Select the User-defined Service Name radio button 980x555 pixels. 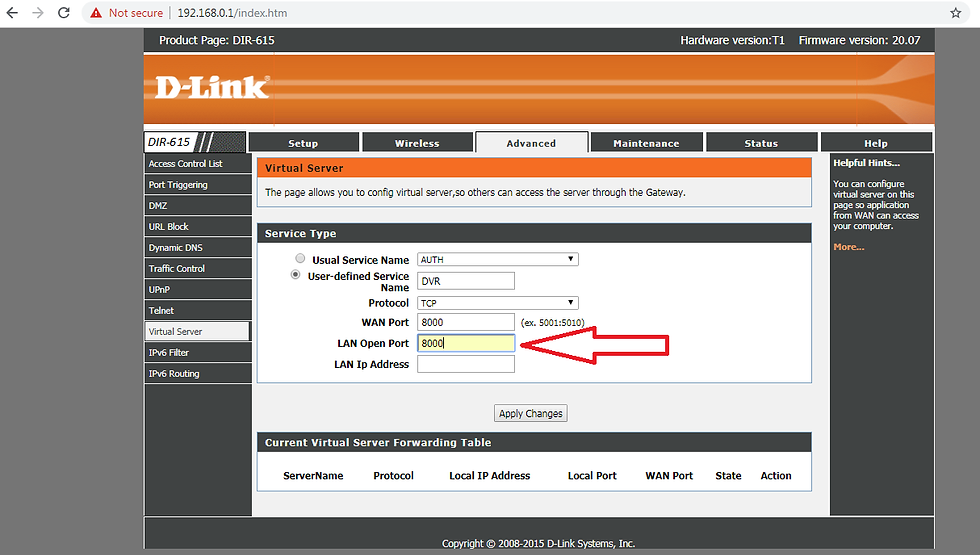point(296,274)
